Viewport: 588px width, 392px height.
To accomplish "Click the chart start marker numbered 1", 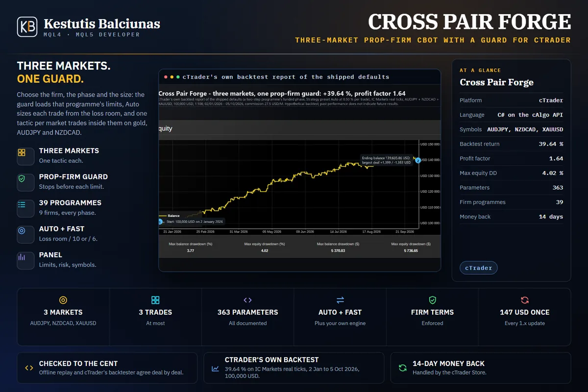I will point(160,222).
